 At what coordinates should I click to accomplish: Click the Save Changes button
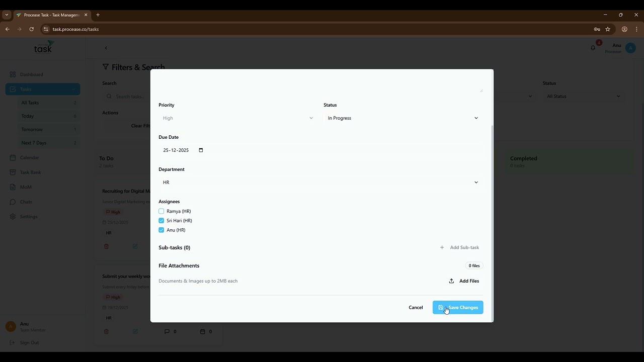tap(458, 307)
